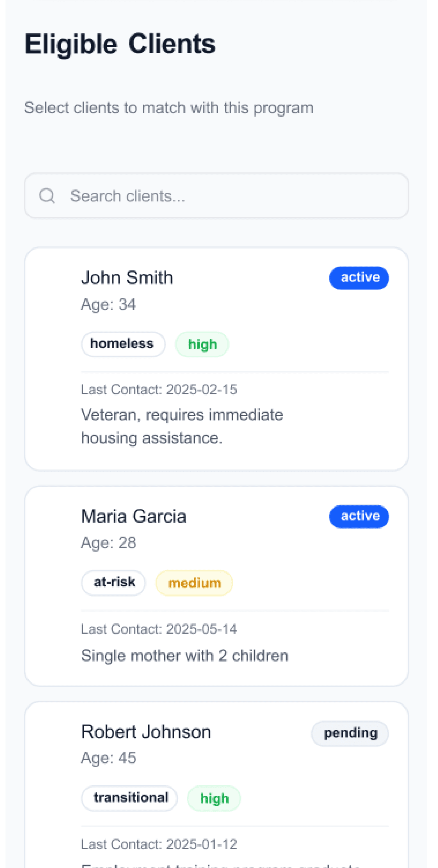The height and width of the screenshot is (868, 438).
Task: Click the Eligible Clients heading
Action: pos(120,44)
